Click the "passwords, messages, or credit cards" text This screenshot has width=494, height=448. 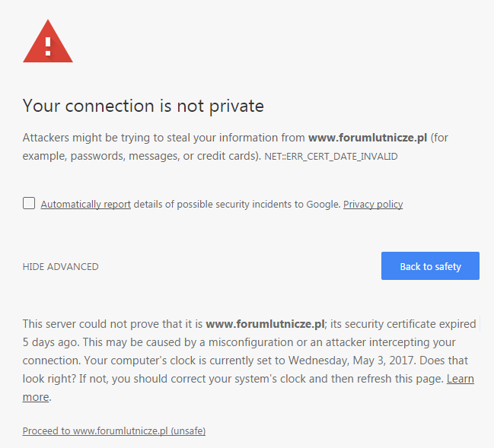(x=165, y=156)
